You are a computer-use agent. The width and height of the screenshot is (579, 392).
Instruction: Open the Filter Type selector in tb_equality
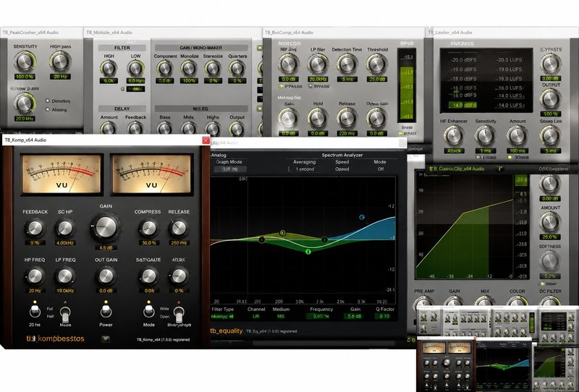click(x=222, y=316)
